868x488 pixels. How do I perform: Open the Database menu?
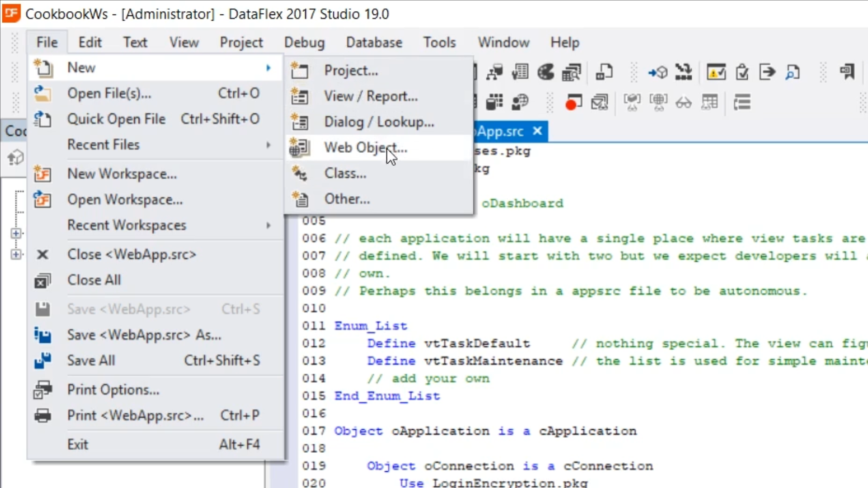pos(374,42)
